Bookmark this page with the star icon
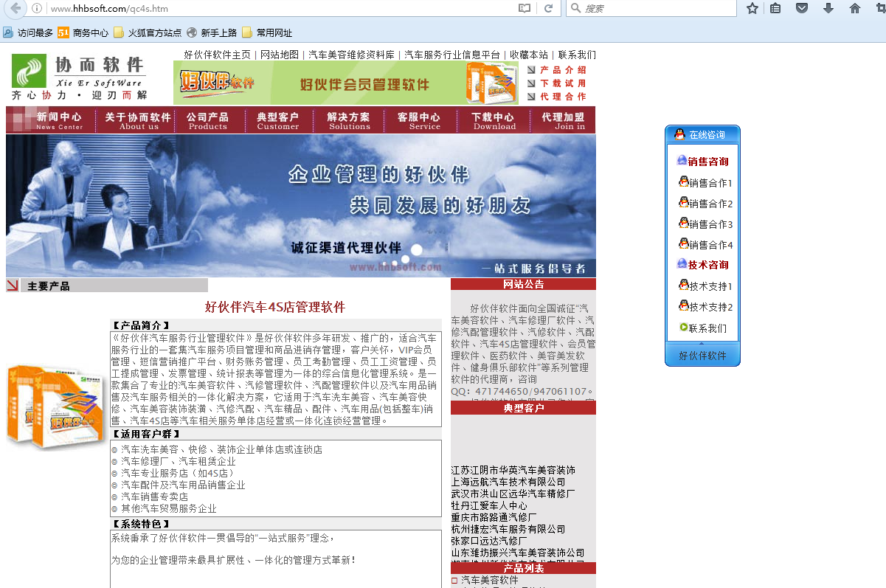 click(x=752, y=8)
